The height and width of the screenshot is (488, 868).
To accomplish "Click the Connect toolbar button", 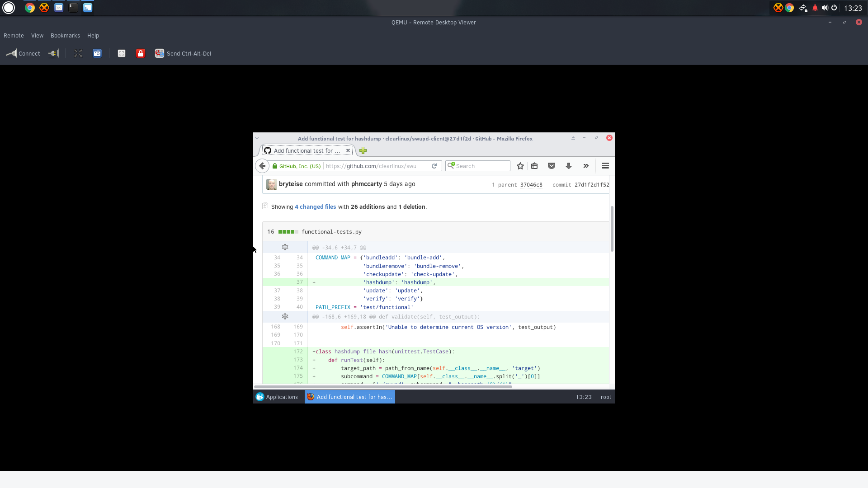I will pos(23,53).
